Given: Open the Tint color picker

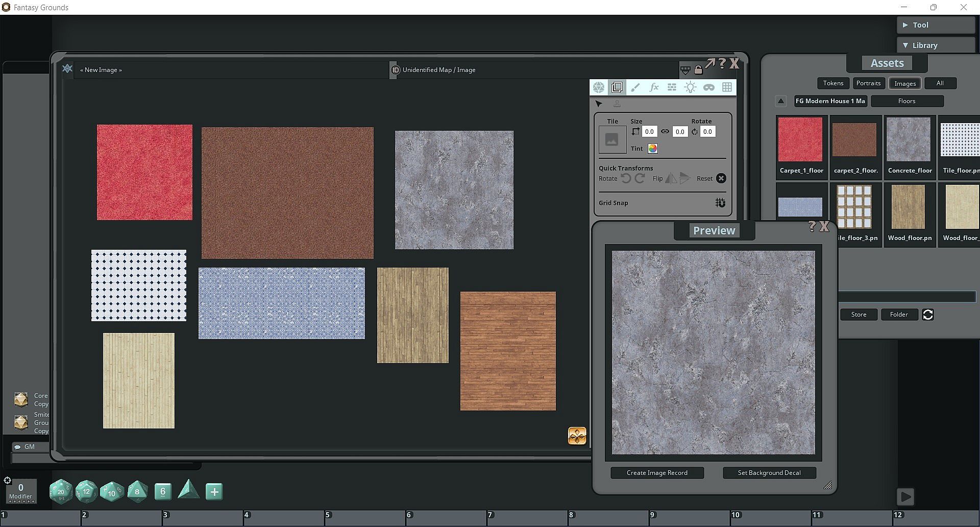Looking at the screenshot, I should [652, 149].
